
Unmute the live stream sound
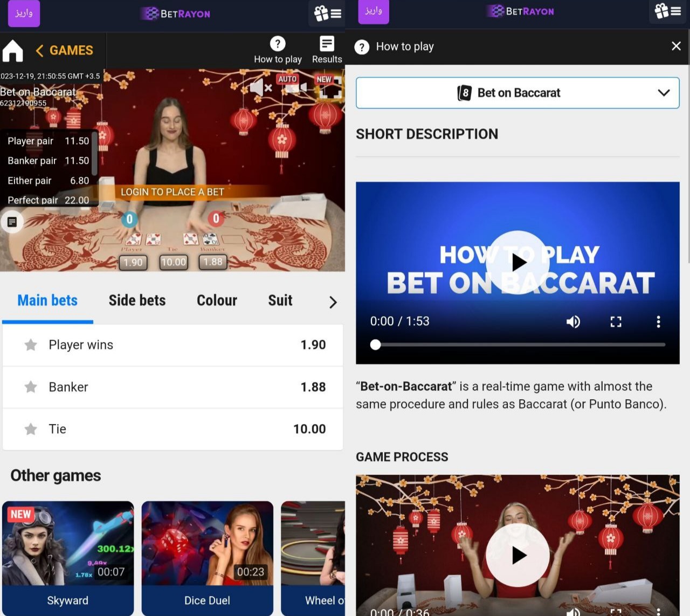click(x=261, y=87)
